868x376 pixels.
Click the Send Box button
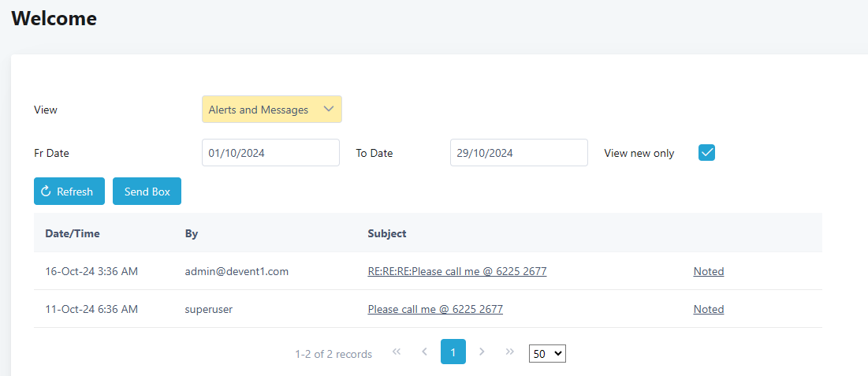[147, 192]
